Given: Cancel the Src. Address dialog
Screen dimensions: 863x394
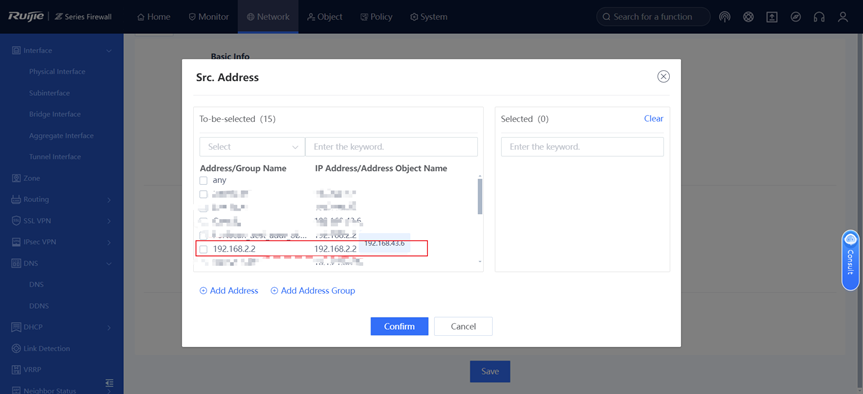Looking at the screenshot, I should pyautogui.click(x=463, y=326).
